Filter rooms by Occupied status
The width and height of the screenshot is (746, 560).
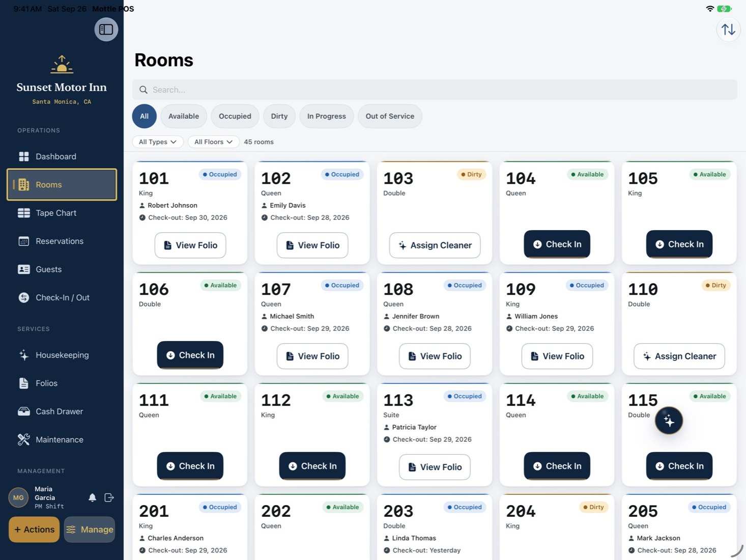[x=235, y=116]
